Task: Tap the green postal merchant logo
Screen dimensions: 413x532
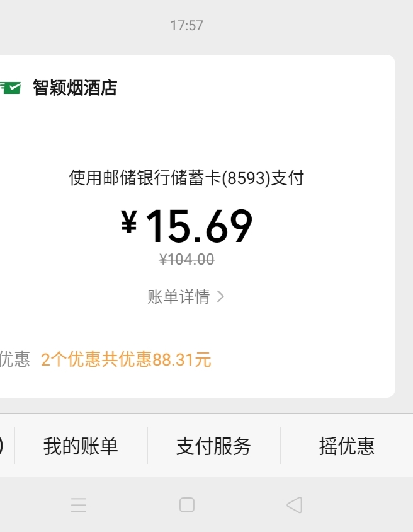Action: point(10,88)
